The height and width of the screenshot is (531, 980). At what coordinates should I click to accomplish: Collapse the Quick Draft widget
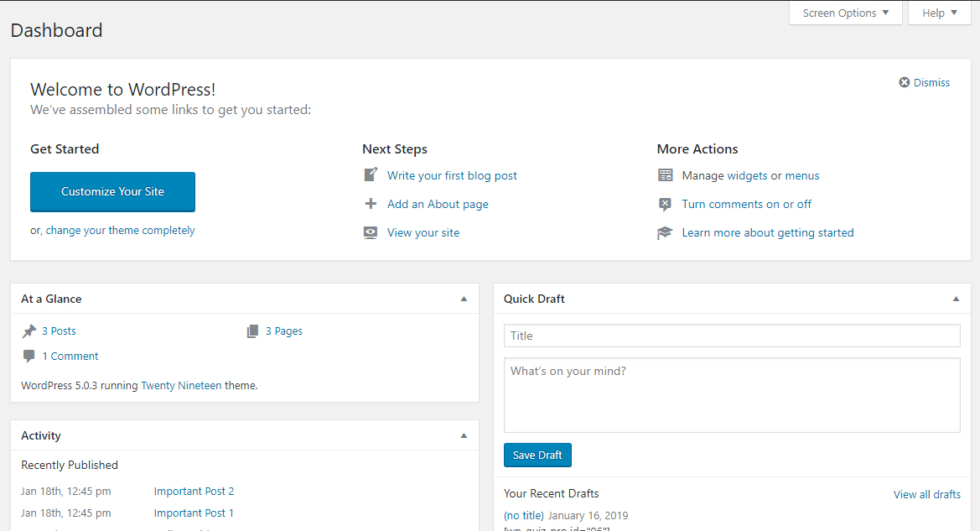(x=956, y=299)
